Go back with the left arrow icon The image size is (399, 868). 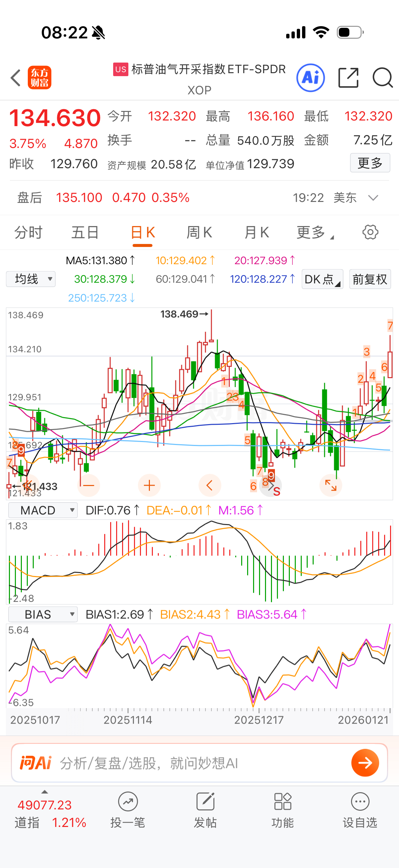[x=16, y=78]
